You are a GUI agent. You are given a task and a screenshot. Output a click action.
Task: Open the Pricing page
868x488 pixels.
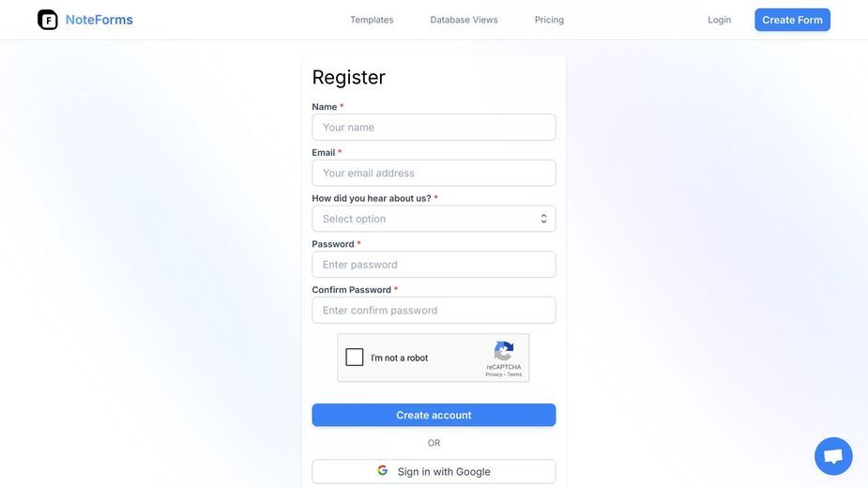coord(549,20)
